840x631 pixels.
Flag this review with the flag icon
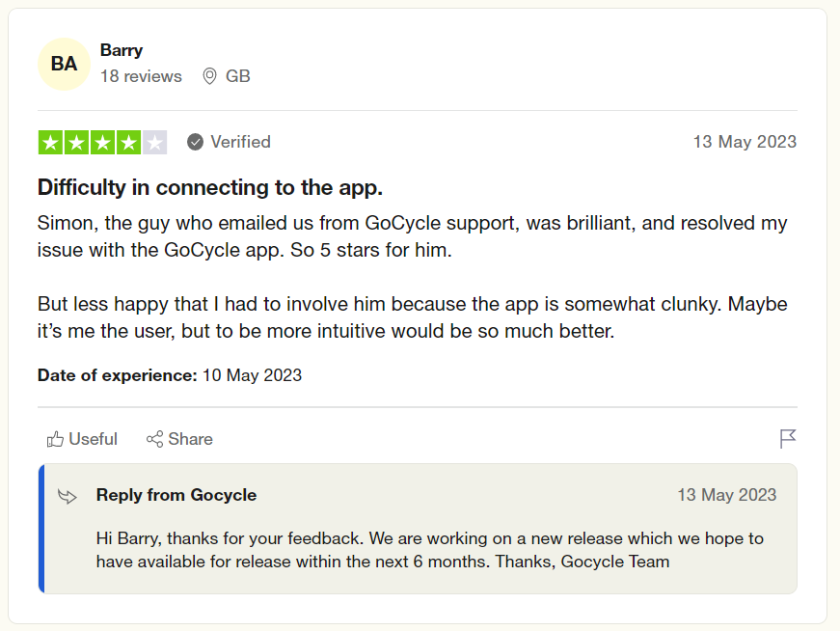pos(788,439)
